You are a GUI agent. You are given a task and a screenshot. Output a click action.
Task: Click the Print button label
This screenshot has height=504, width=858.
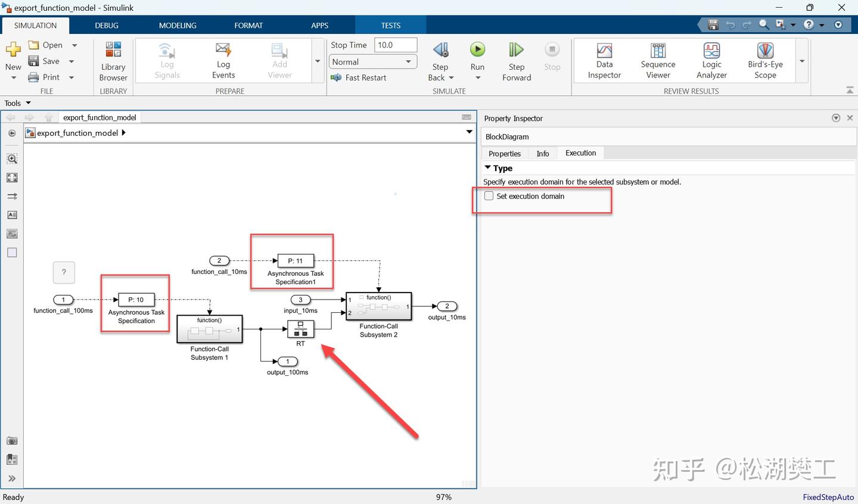click(x=51, y=77)
